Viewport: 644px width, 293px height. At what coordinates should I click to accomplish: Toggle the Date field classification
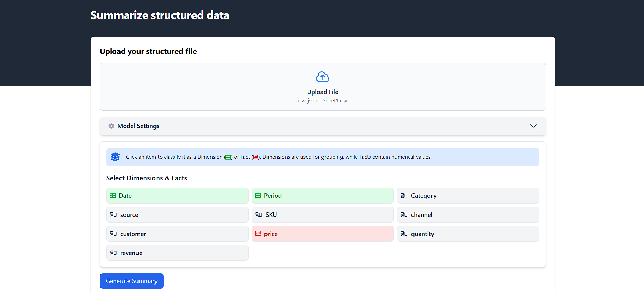point(177,196)
